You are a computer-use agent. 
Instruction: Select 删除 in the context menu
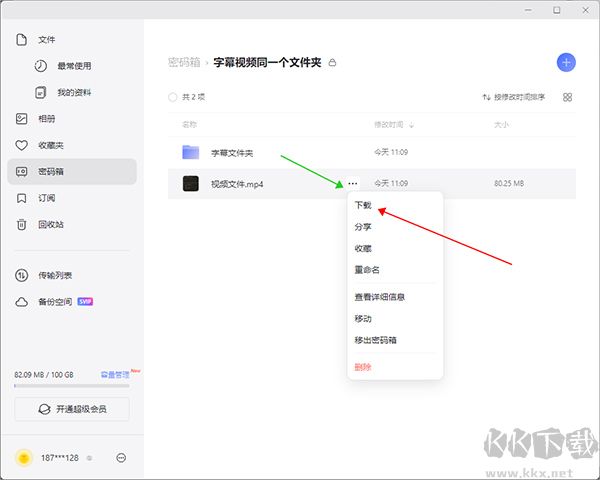click(x=363, y=367)
